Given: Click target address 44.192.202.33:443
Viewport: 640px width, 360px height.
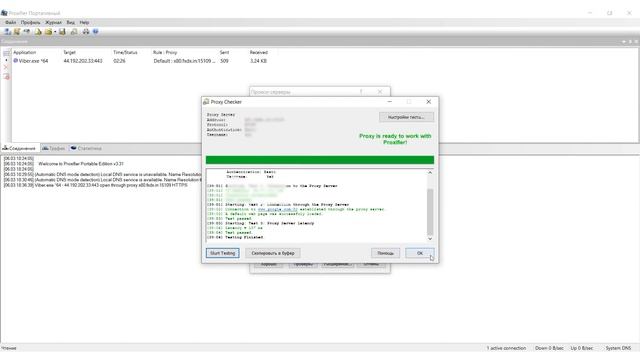Looking at the screenshot, I should [83, 61].
